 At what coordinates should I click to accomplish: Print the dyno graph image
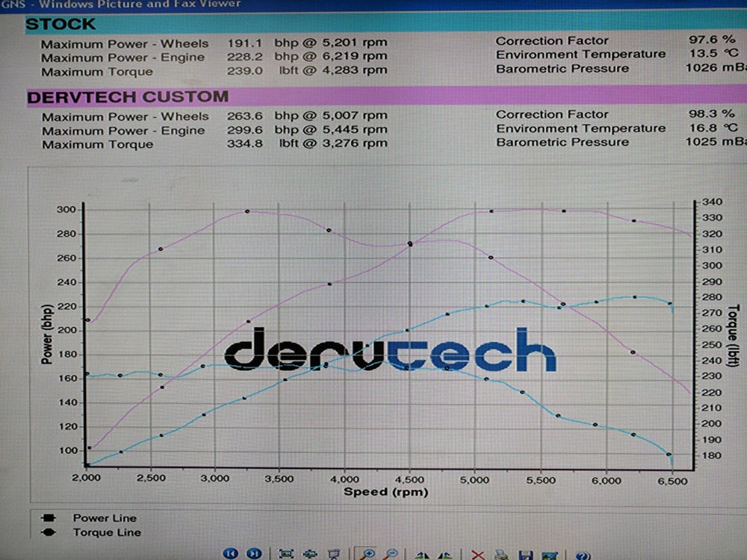pos(502,553)
